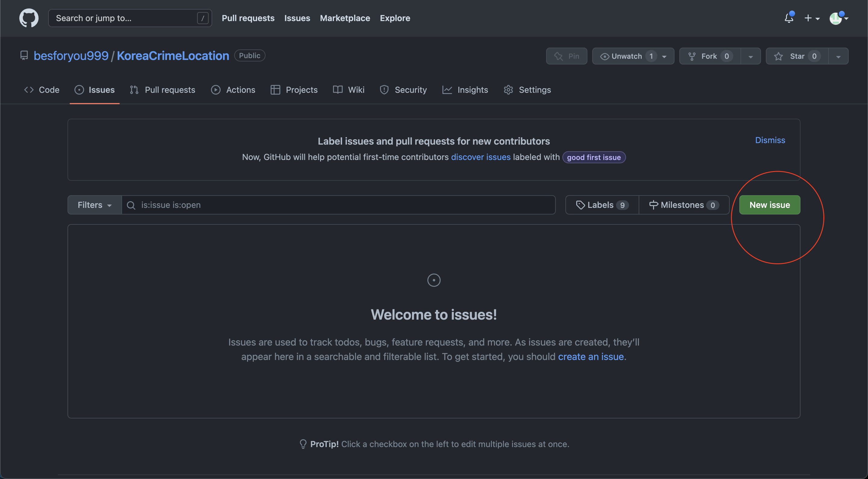Switch to the Code tab

(x=42, y=89)
